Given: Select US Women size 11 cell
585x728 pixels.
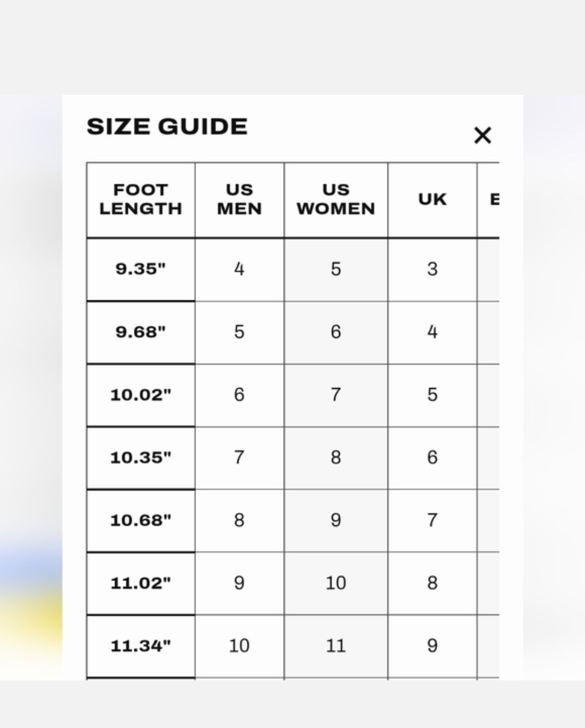Looking at the screenshot, I should [336, 646].
